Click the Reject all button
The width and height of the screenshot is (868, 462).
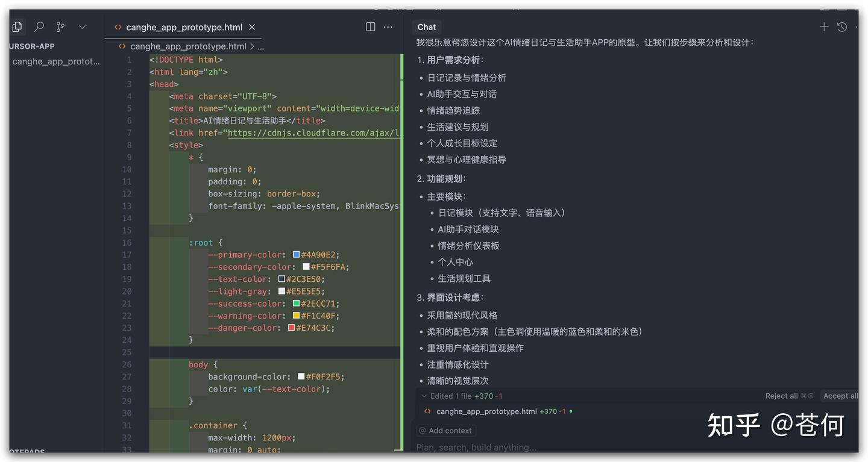783,396
